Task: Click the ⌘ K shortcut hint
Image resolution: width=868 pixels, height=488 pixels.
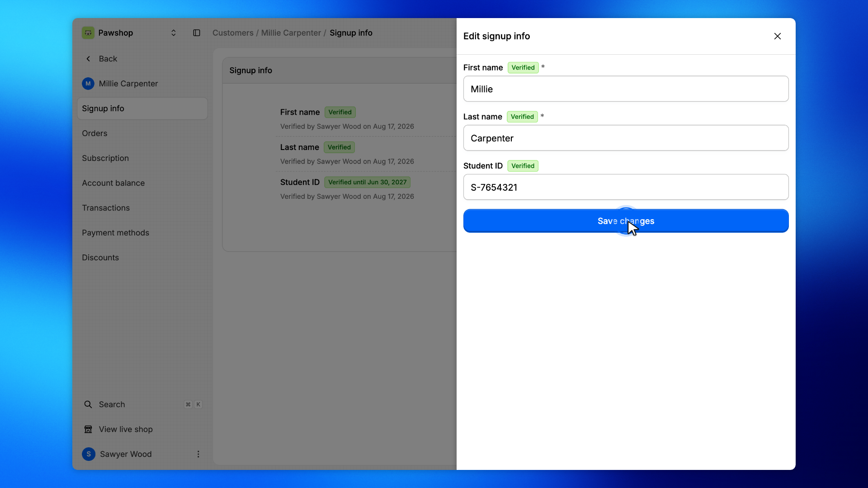Action: (193, 404)
